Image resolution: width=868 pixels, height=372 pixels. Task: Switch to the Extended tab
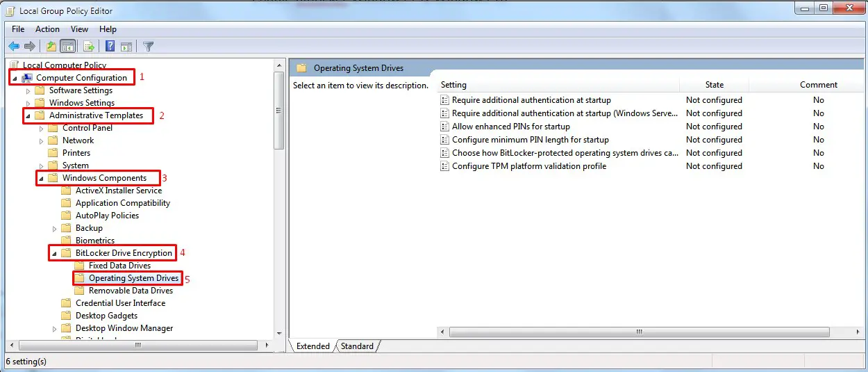[312, 346]
